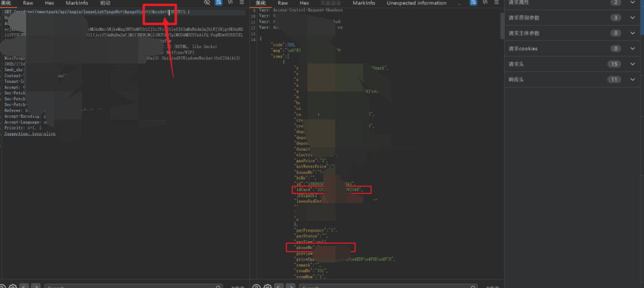644x288 pixels.
Task: Click the 响应头 count badge 11
Action: tap(614, 80)
